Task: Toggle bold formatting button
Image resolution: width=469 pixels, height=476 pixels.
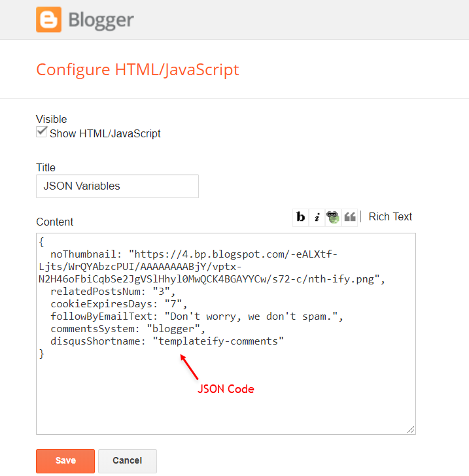Action: [300, 217]
